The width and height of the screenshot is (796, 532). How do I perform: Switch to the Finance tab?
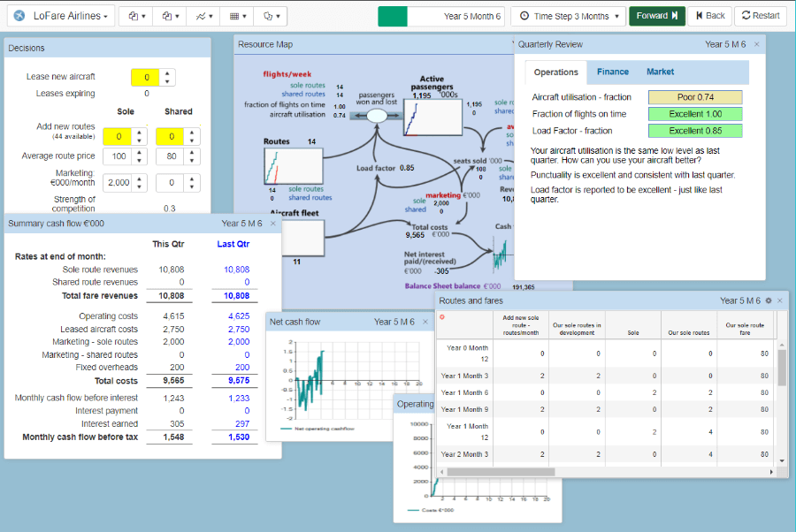click(x=612, y=72)
